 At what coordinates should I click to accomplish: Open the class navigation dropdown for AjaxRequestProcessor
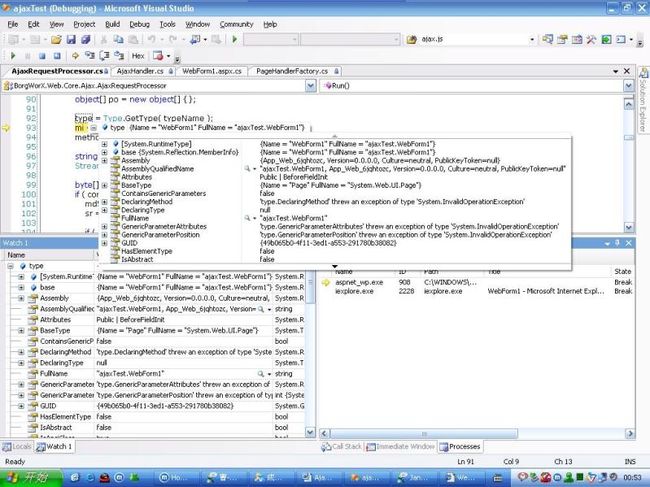pyautogui.click(x=310, y=86)
